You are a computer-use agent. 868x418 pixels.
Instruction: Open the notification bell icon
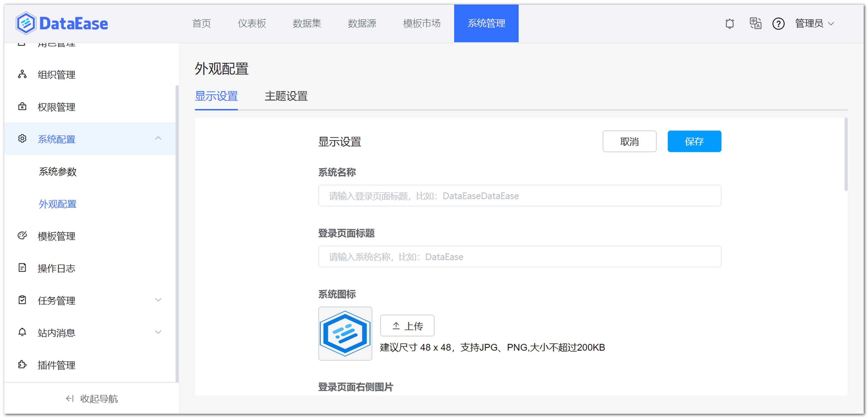click(x=729, y=24)
